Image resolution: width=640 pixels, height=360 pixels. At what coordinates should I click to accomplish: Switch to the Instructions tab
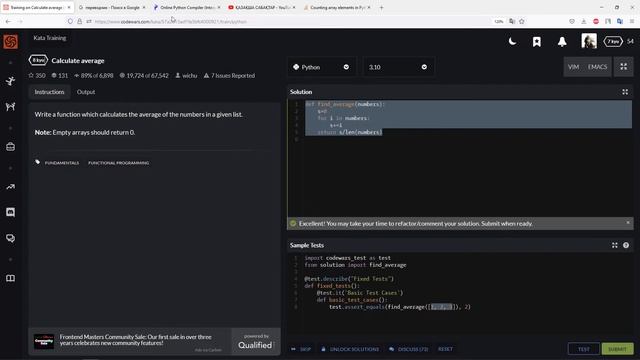tap(49, 92)
